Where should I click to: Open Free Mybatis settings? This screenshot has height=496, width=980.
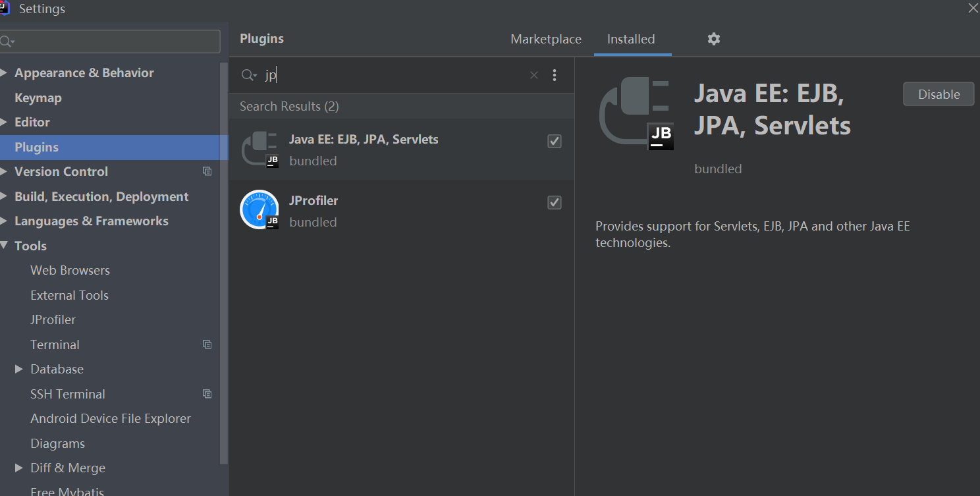67,491
